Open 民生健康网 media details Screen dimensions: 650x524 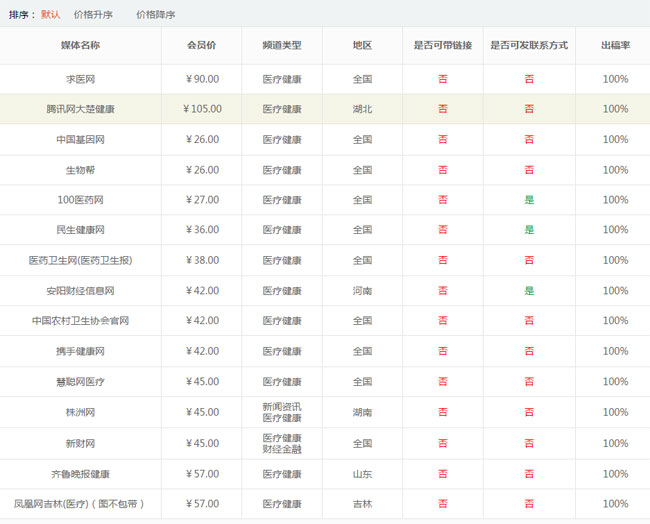tap(80, 230)
